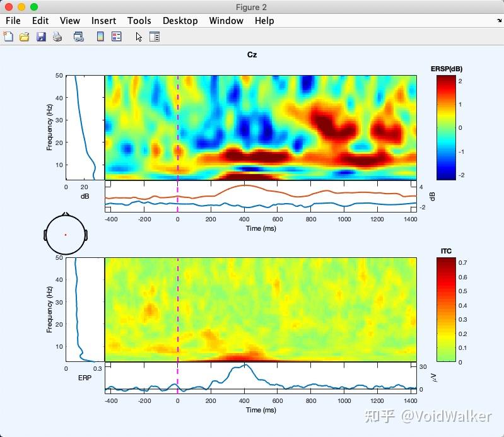Open the Tools menu

pyautogui.click(x=139, y=21)
